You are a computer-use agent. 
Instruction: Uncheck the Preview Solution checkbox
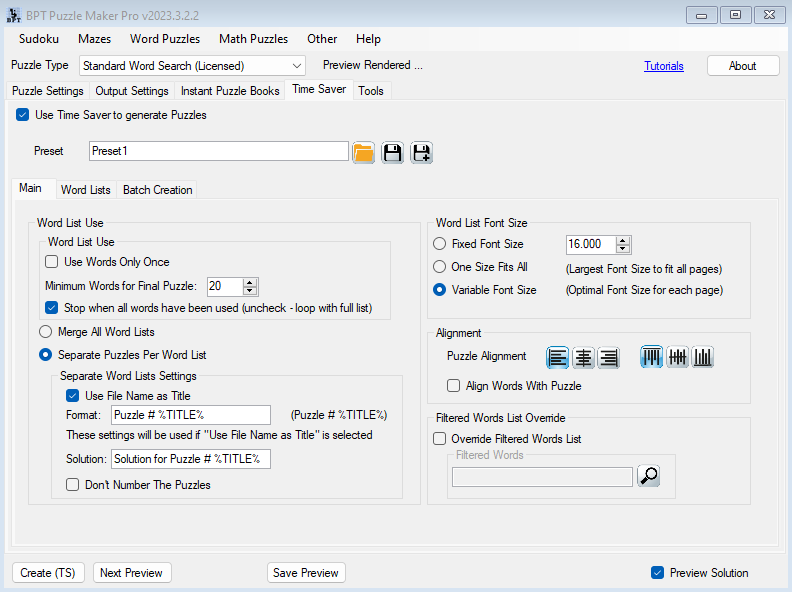pos(657,573)
